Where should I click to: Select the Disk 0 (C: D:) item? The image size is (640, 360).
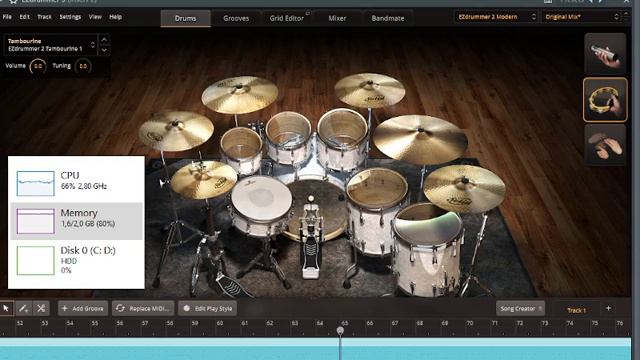(x=76, y=260)
